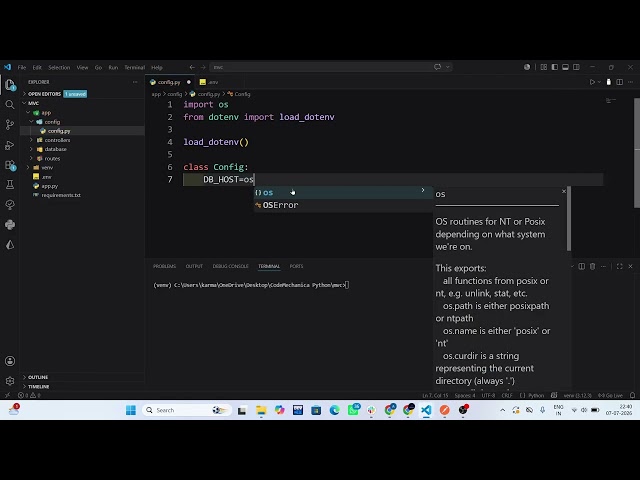Open the Python extension view in activity bar
Screen dimensions: 640x480
coord(10,225)
